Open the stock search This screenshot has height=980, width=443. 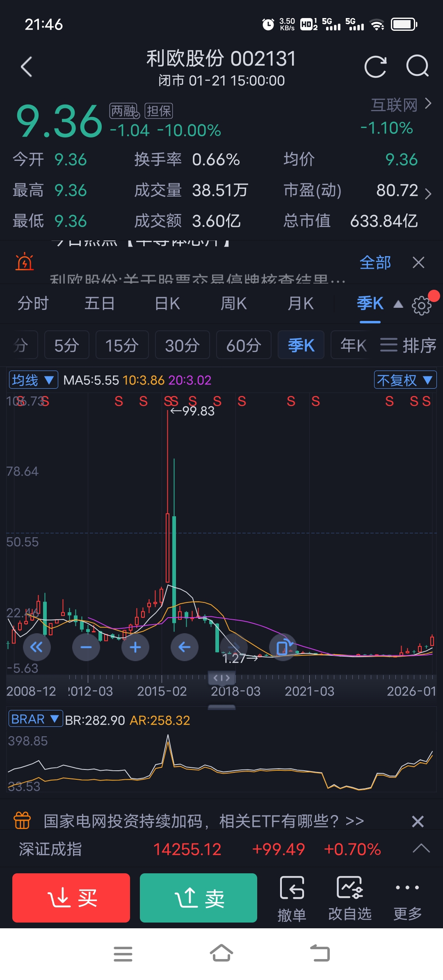click(418, 66)
